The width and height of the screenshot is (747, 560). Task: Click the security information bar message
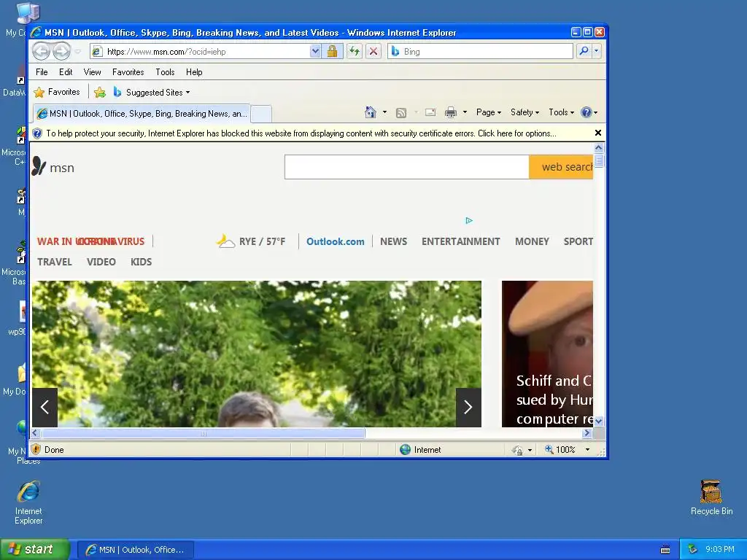click(301, 133)
